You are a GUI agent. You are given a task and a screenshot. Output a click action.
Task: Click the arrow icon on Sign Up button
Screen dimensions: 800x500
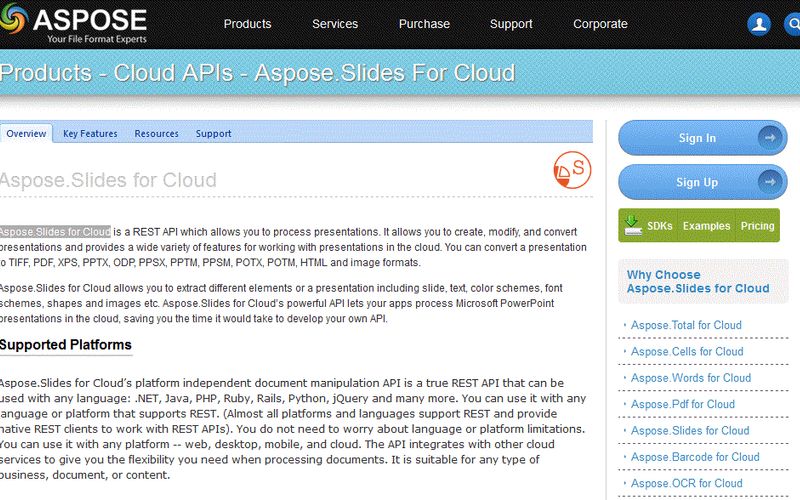[770, 182]
